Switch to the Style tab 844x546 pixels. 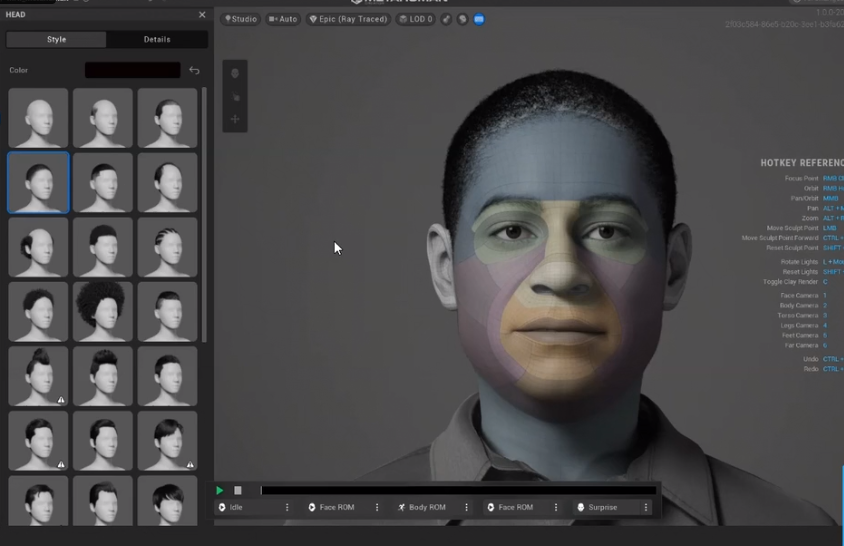click(56, 40)
